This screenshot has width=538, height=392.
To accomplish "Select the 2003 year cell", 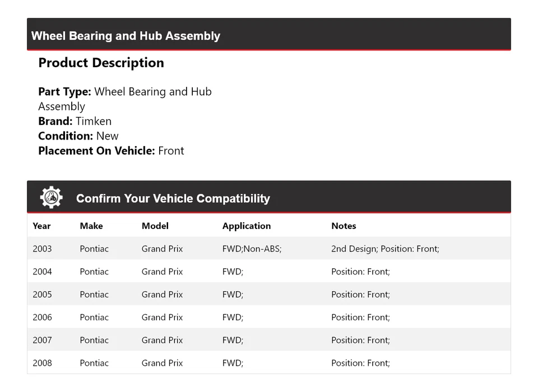I will pos(42,249).
